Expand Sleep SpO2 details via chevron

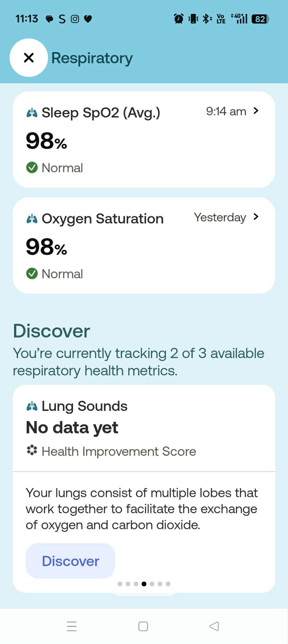[x=256, y=111]
